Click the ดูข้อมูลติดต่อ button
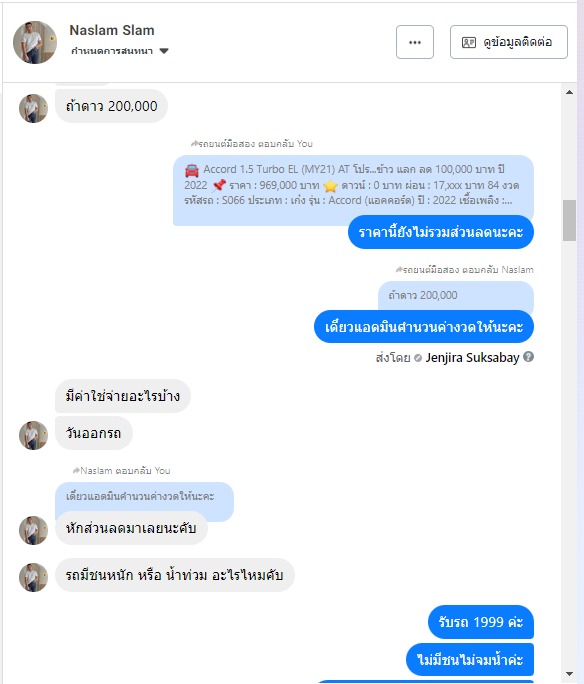Viewport: 584px width, 684px height. tap(509, 42)
